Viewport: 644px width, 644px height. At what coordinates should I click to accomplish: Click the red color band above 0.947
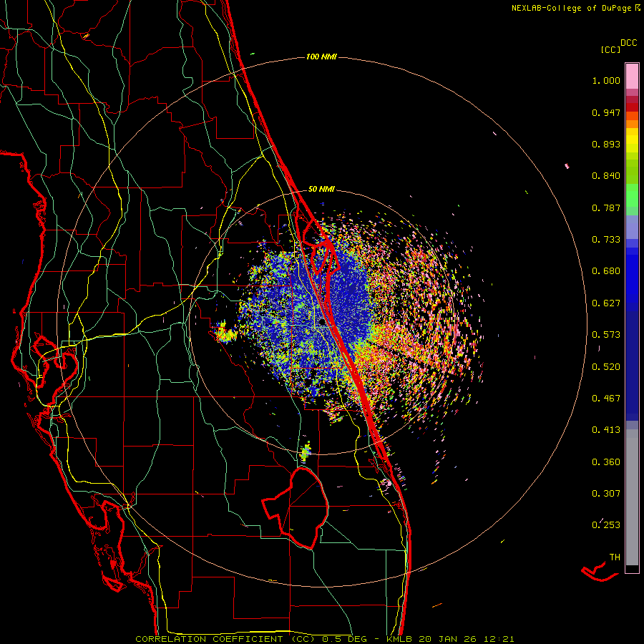tap(632, 107)
